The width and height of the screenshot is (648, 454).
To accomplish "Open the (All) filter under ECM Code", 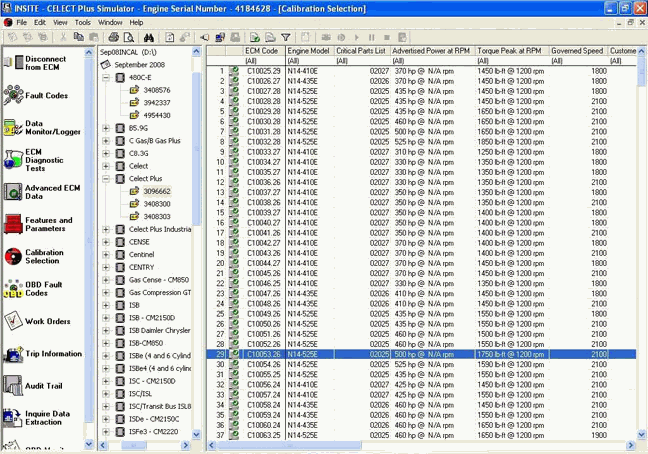I will pyautogui.click(x=264, y=61).
